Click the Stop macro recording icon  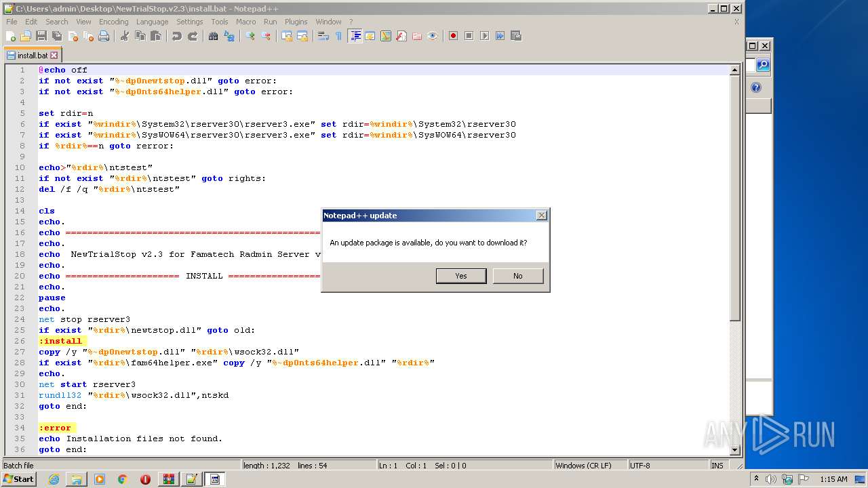(469, 36)
